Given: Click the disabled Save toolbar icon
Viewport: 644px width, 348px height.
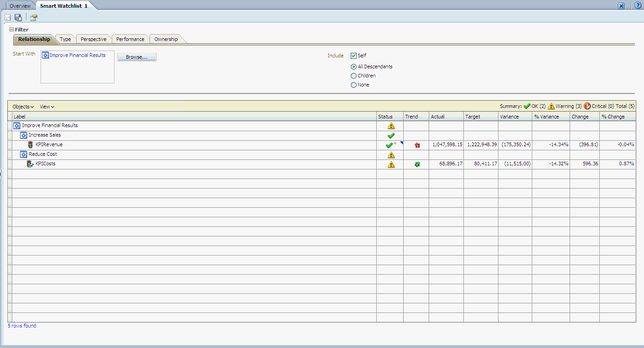Looking at the screenshot, I should click(x=8, y=18).
